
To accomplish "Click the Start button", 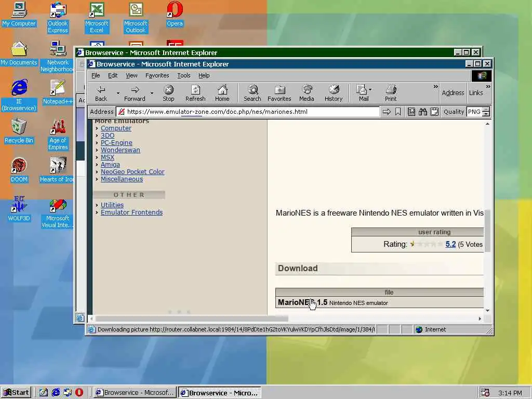I will click(16, 393).
